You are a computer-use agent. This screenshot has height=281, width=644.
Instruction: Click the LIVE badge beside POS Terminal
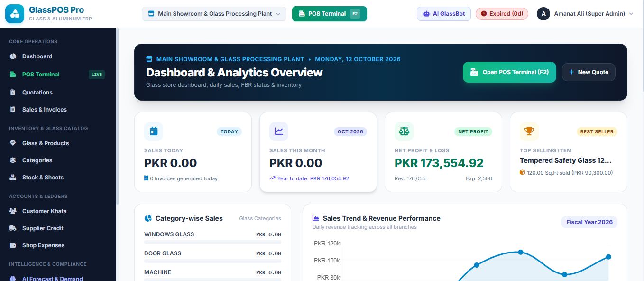(97, 75)
